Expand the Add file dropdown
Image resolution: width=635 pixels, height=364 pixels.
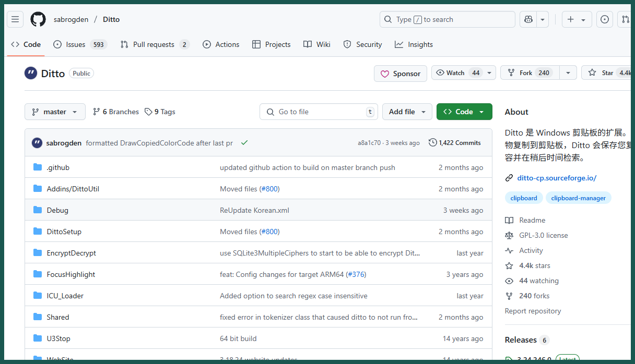coord(407,112)
